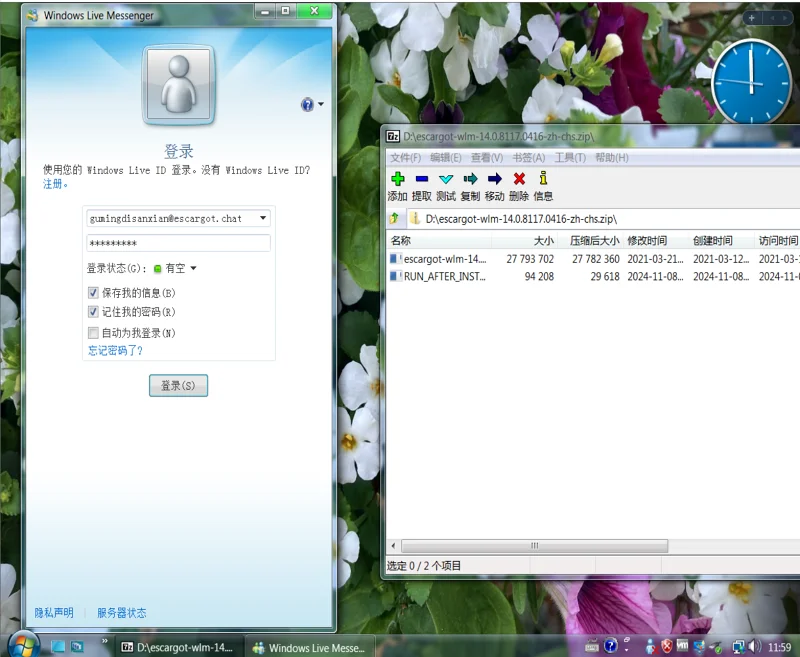
Task: Select the RUN_AFTER_INST... file row
Action: pyautogui.click(x=593, y=276)
